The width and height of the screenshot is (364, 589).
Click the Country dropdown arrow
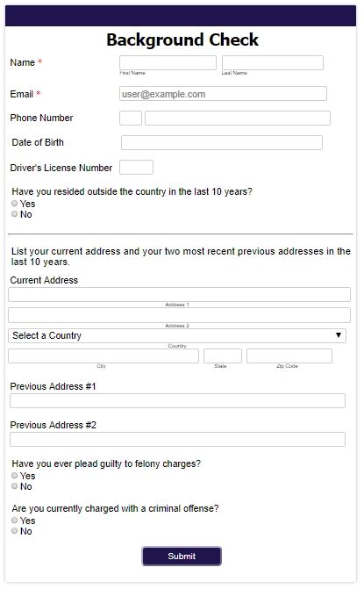(x=339, y=335)
